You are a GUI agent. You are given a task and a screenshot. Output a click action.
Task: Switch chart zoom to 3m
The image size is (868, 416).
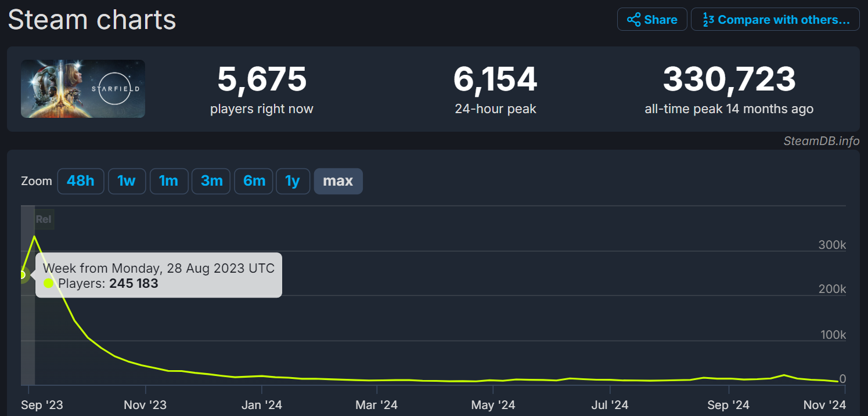coord(211,181)
